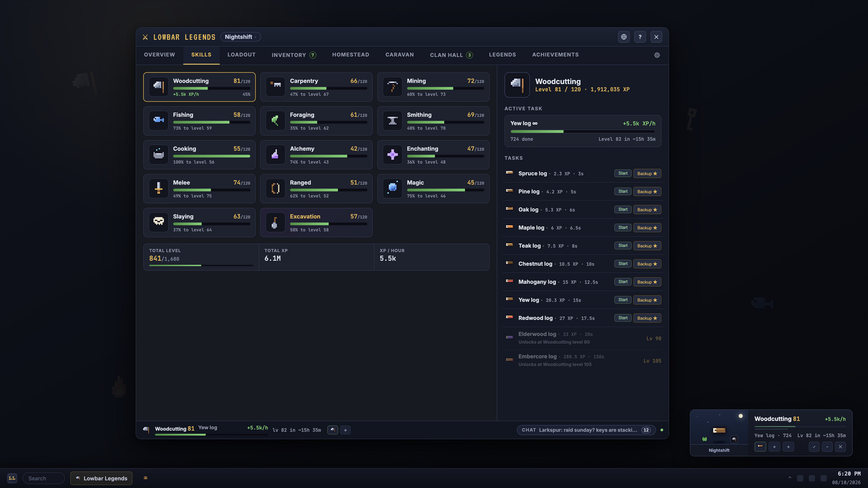Set Pine log as Backup
868x488 pixels.
[647, 192]
